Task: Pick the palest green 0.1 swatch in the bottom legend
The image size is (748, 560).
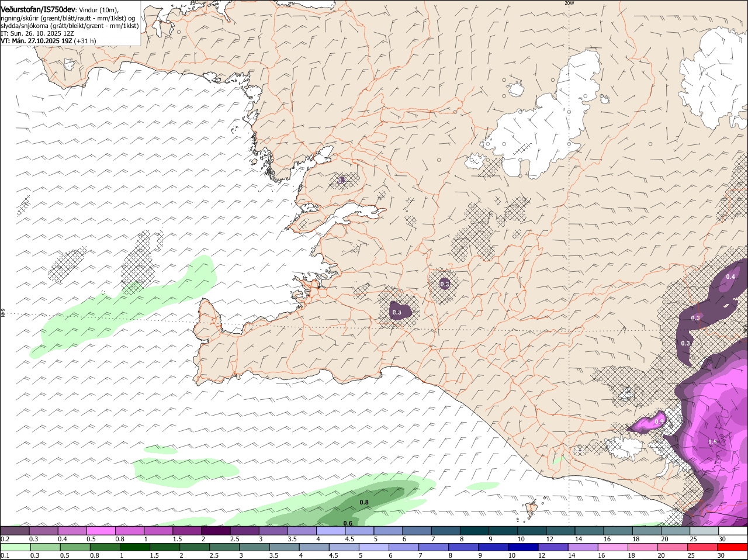Action: [15, 547]
